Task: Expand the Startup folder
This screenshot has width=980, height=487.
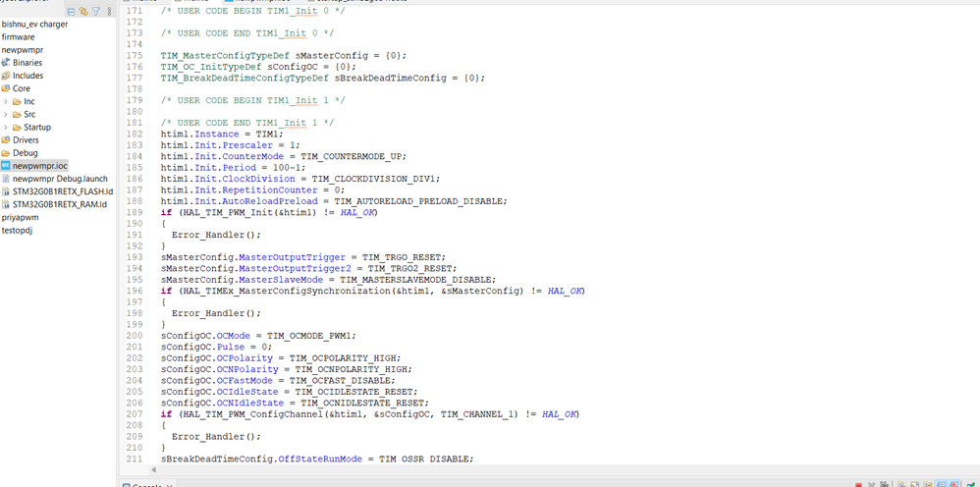Action: pyautogui.click(x=6, y=127)
